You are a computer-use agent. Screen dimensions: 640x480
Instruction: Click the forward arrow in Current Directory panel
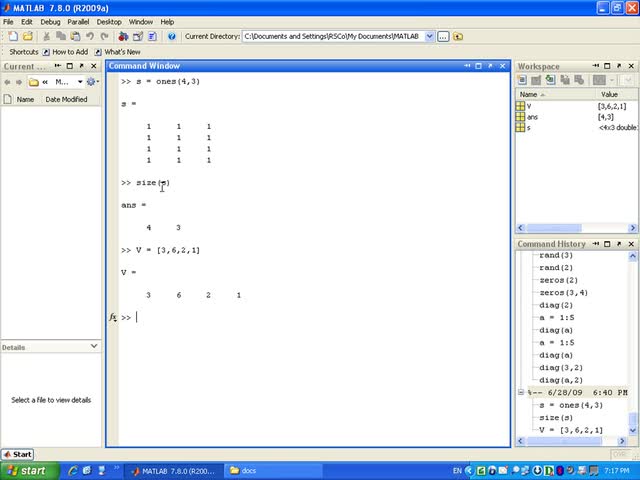(19, 82)
